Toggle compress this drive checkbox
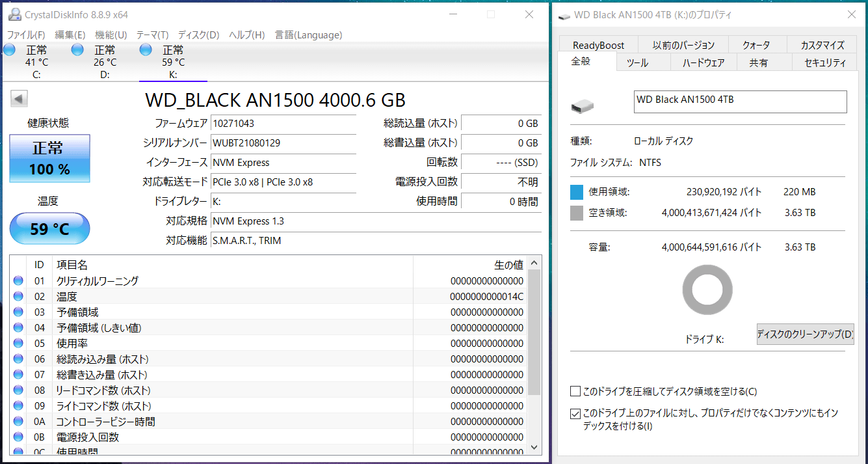This screenshot has width=868, height=464. (x=575, y=392)
